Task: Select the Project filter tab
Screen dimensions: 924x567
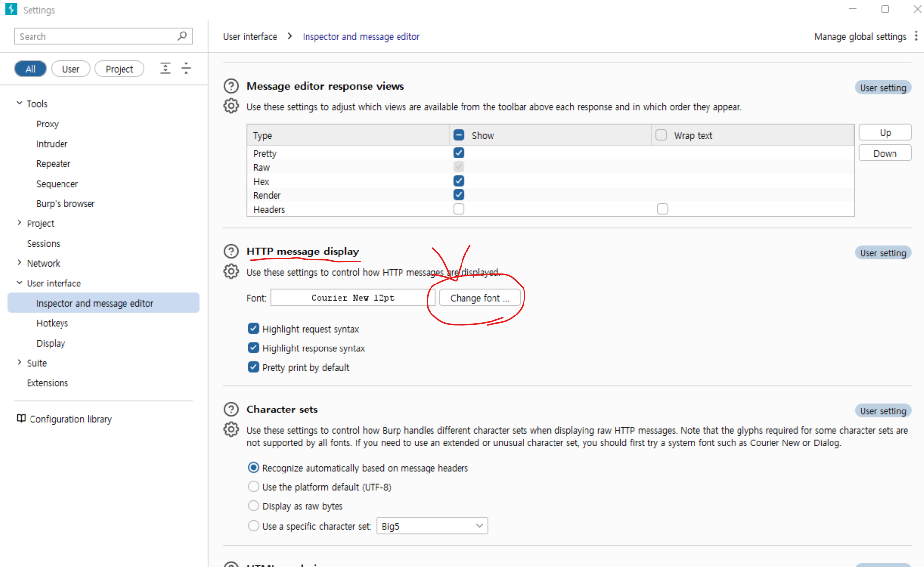Action: tap(119, 69)
